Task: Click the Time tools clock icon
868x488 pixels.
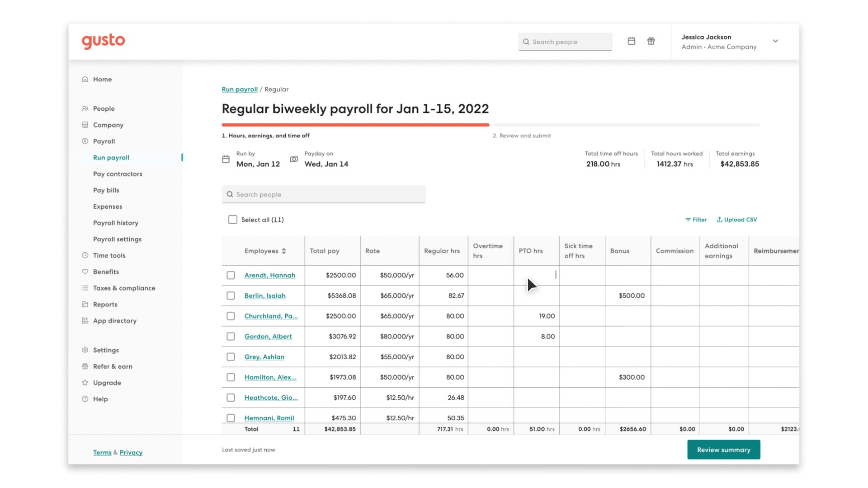Action: (x=85, y=255)
